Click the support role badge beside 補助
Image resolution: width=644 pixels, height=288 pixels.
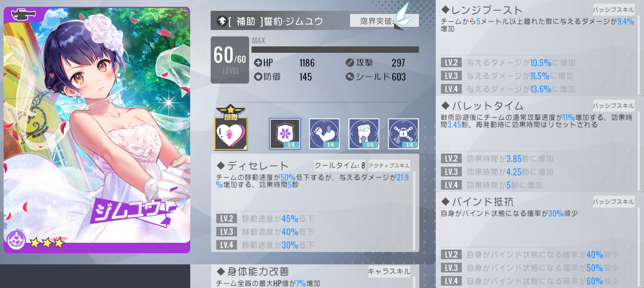pos(222,21)
